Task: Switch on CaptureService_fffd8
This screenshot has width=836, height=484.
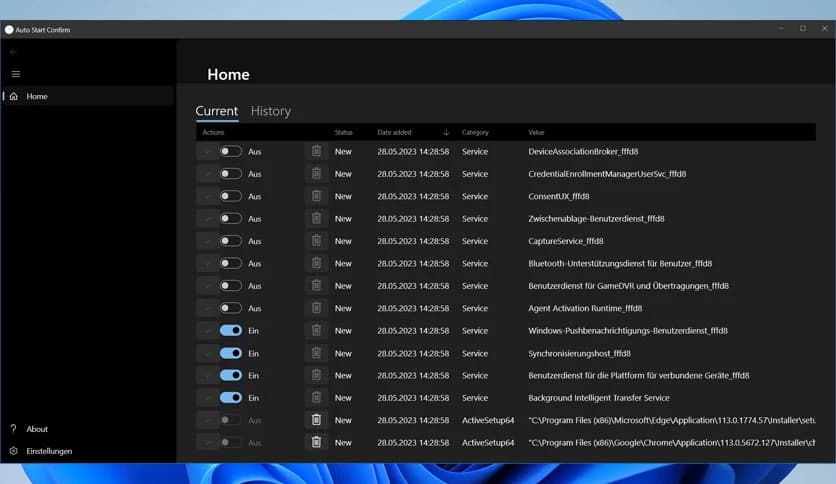Action: coord(231,241)
